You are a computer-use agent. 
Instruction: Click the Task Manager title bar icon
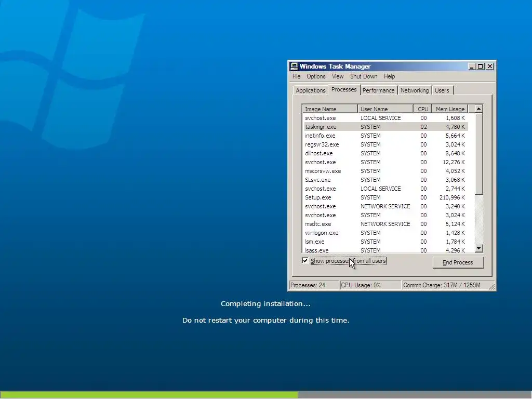294,66
